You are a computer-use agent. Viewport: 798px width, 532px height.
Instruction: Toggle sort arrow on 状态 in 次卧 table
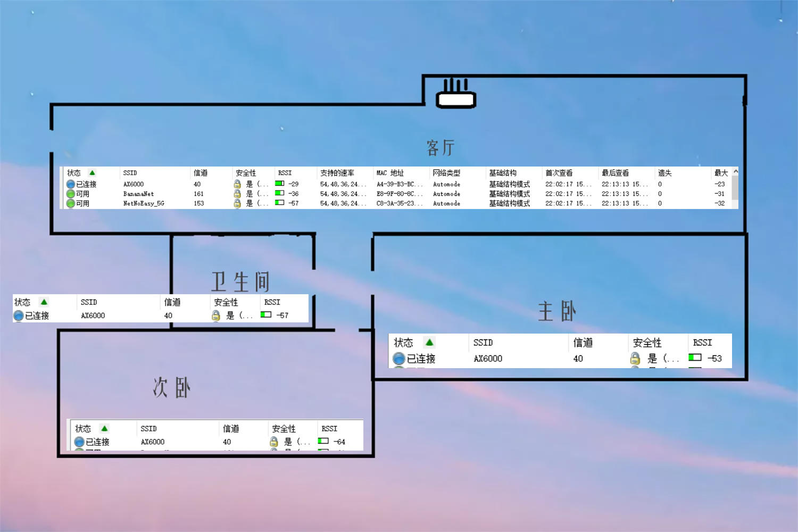pyautogui.click(x=104, y=428)
